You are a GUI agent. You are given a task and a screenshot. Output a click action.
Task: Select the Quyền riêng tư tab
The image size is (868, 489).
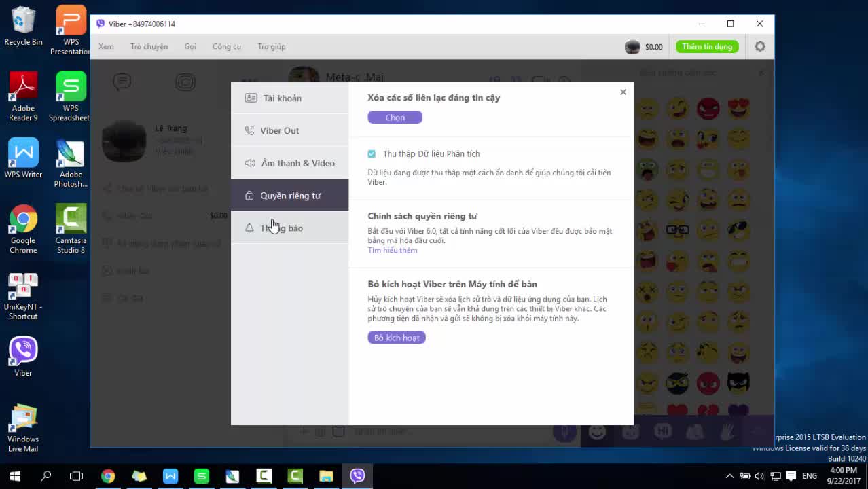289,196
